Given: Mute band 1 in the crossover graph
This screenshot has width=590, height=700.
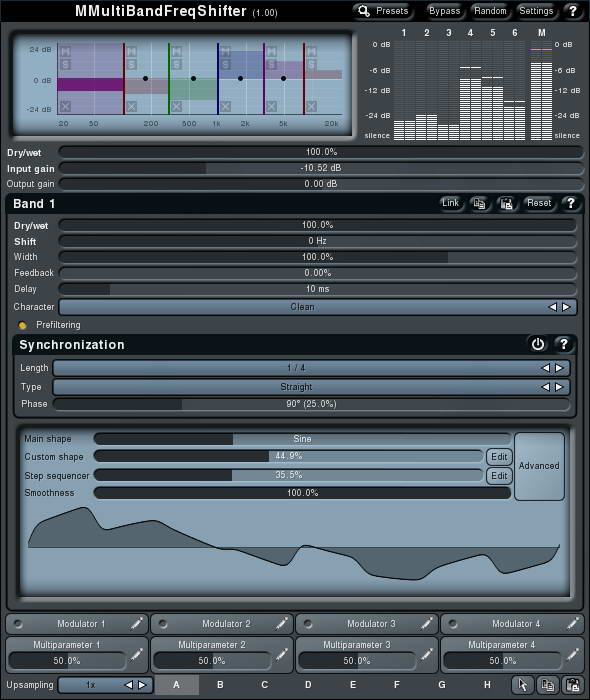Looking at the screenshot, I should click(x=65, y=51).
